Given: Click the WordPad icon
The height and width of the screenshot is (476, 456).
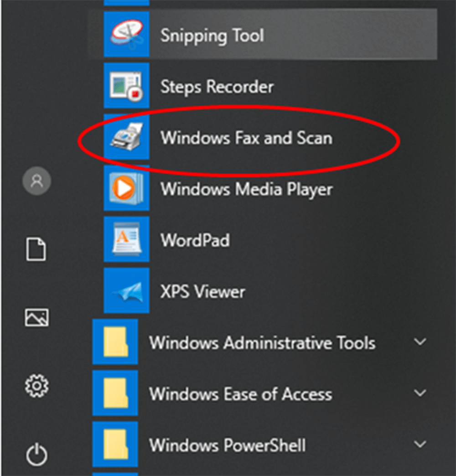Looking at the screenshot, I should pyautogui.click(x=126, y=240).
